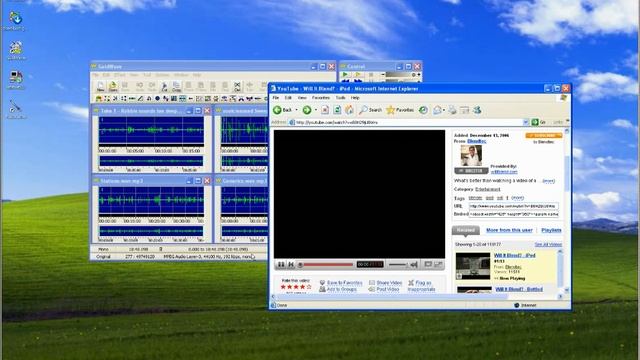
Task: Go to the Home page in IE
Action: pos(349,110)
